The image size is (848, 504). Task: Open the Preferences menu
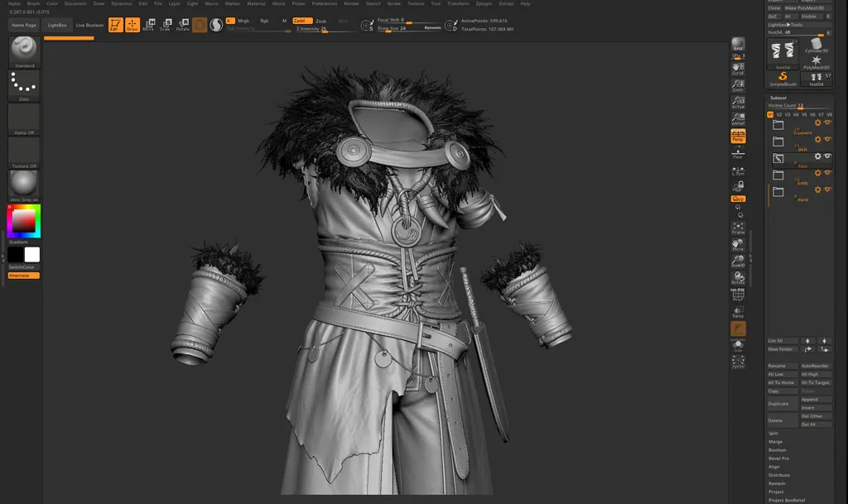324,3
